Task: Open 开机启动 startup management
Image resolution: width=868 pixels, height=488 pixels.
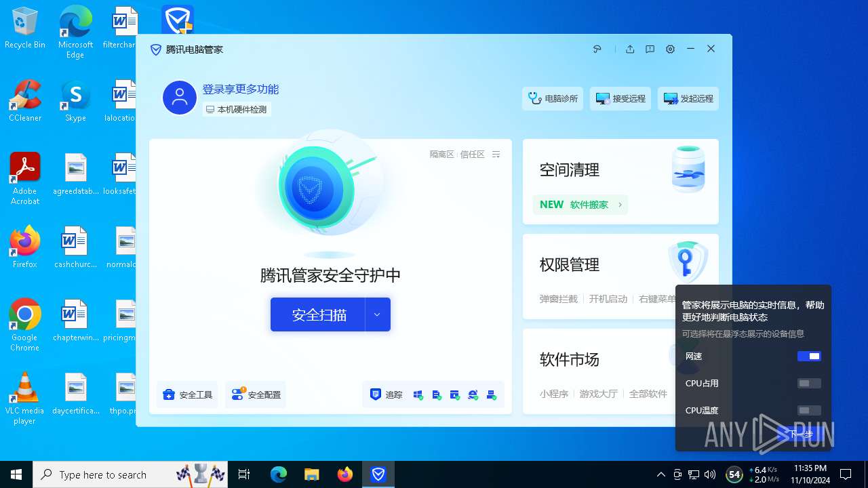Action: tap(608, 299)
